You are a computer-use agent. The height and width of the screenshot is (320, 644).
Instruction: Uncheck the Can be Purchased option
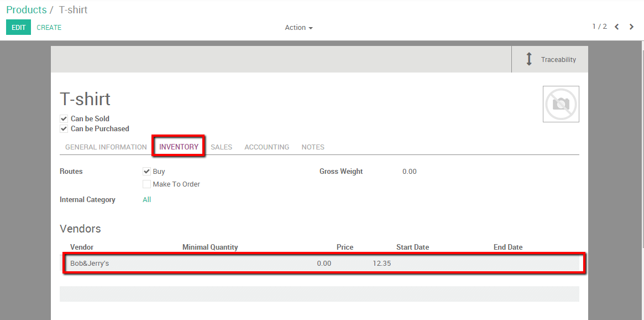coord(64,128)
